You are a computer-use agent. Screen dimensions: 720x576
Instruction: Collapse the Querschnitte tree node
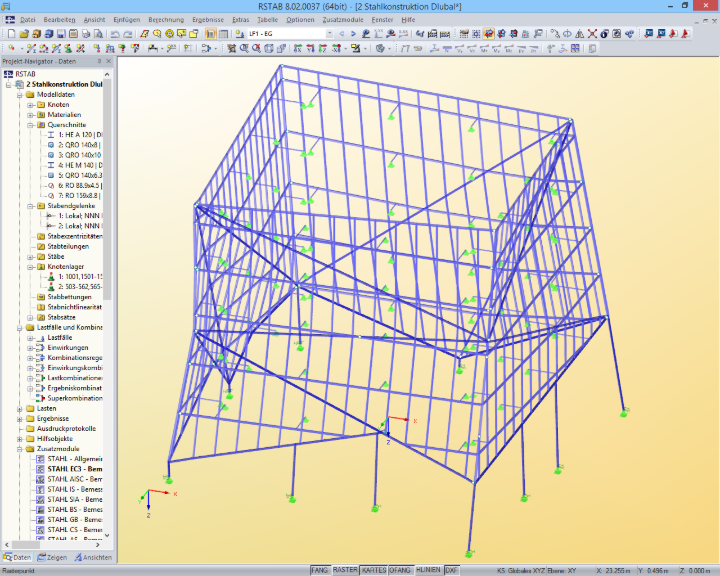click(x=30, y=125)
